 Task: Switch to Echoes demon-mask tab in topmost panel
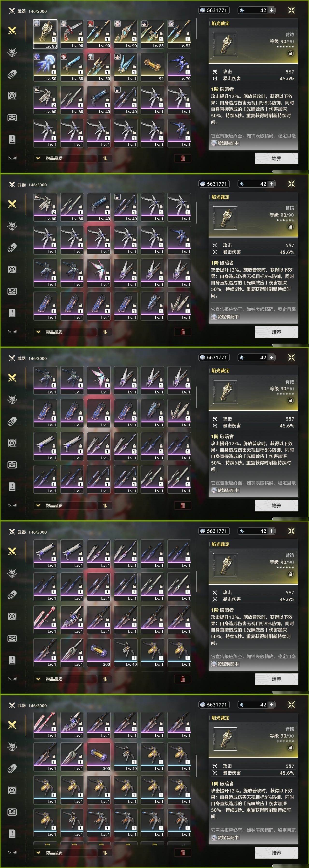coord(12,53)
